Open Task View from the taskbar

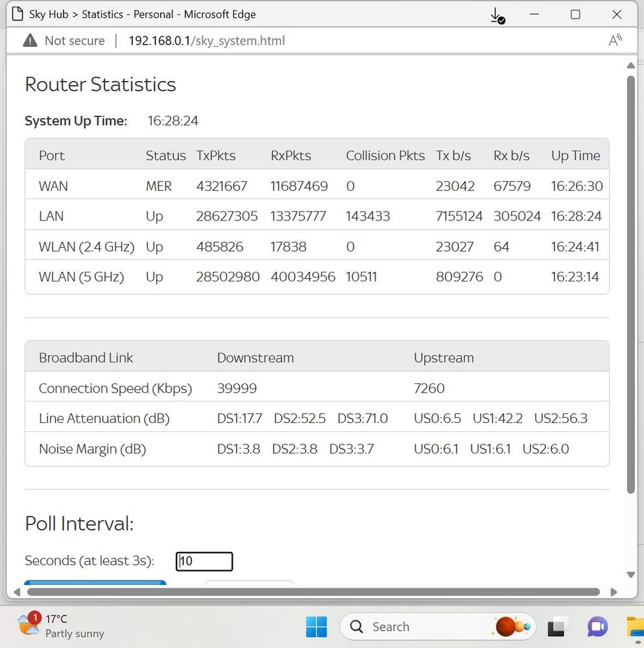coord(556,627)
